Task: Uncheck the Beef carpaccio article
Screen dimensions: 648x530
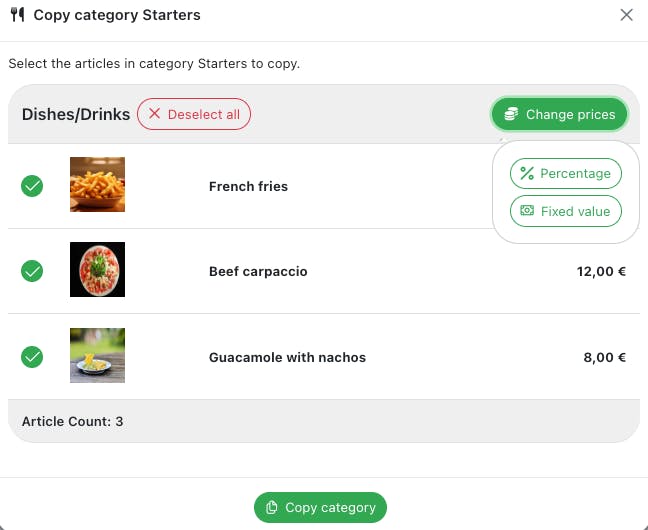Action: (32, 271)
